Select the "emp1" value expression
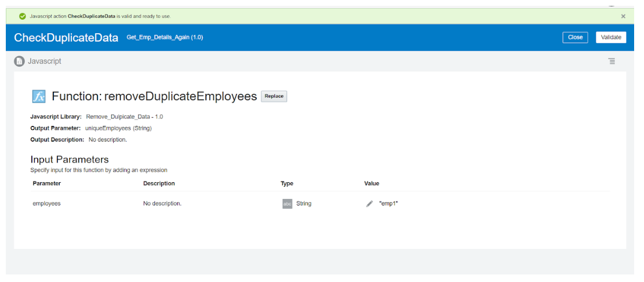This screenshot has width=644, height=282. pyautogui.click(x=388, y=204)
